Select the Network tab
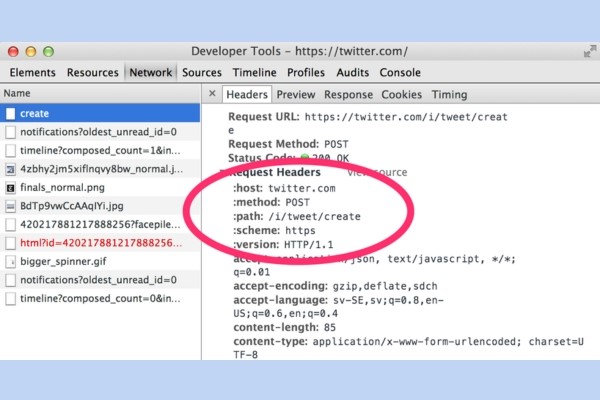The width and height of the screenshot is (600, 400). [150, 72]
